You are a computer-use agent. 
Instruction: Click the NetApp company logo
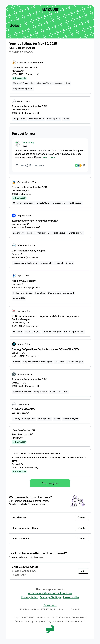[14, 344]
